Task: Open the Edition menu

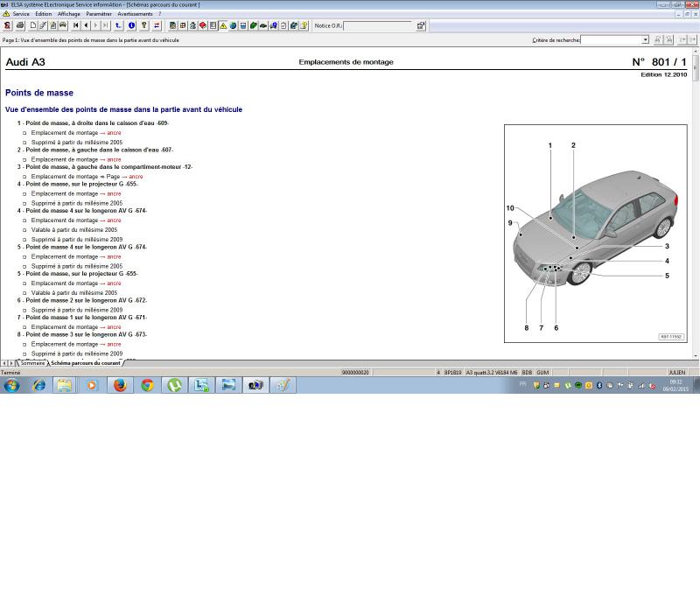Action: [44, 14]
